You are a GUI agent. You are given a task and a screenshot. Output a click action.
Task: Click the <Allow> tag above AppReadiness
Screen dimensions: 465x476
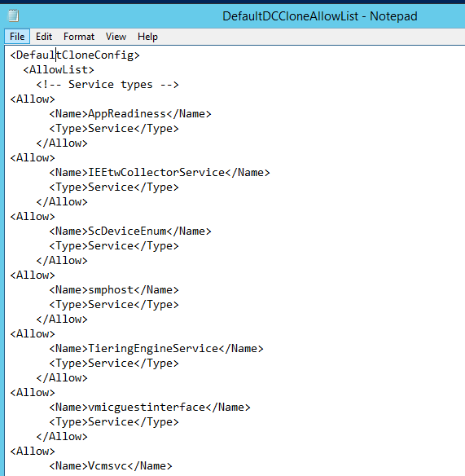pyautogui.click(x=33, y=99)
